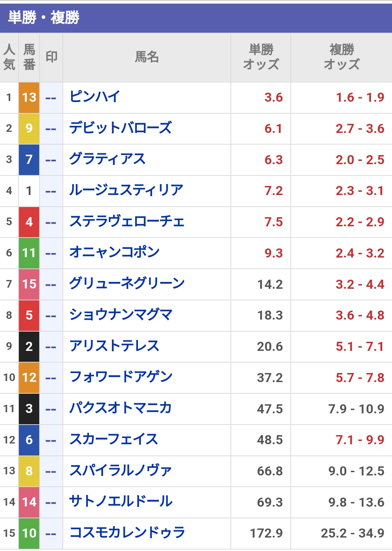Screen dimensions: 392x551
Task: Open デビットバローズ horse page
Action: tap(121, 128)
